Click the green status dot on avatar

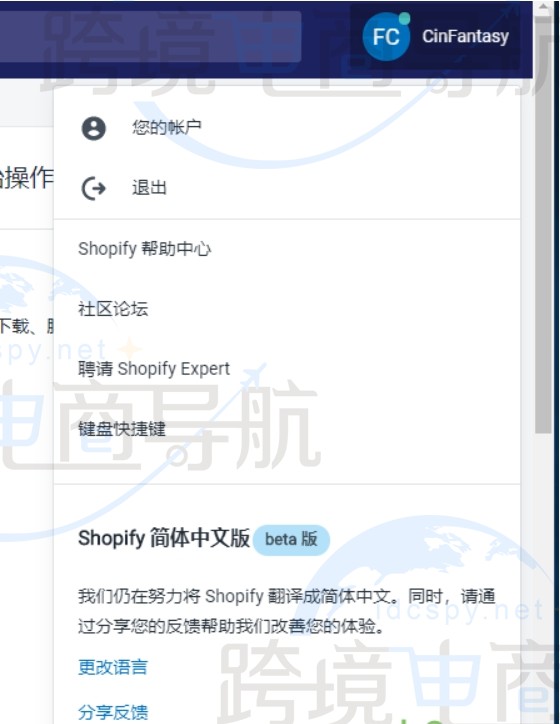pyautogui.click(x=404, y=18)
